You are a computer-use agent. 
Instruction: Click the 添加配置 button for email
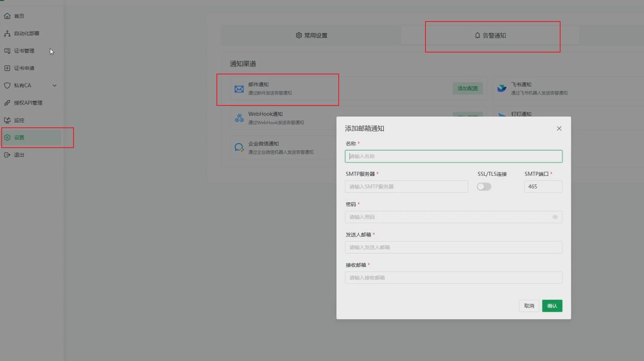pos(467,88)
